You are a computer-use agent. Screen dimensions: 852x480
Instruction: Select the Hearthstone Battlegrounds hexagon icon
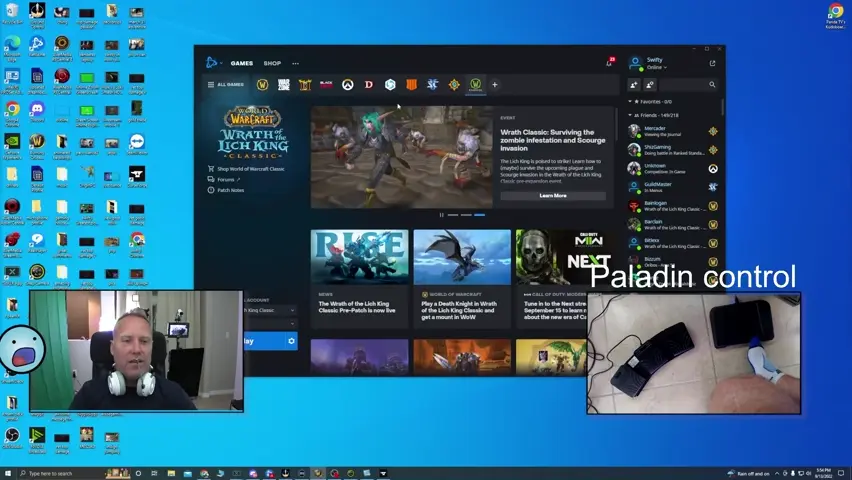point(390,85)
